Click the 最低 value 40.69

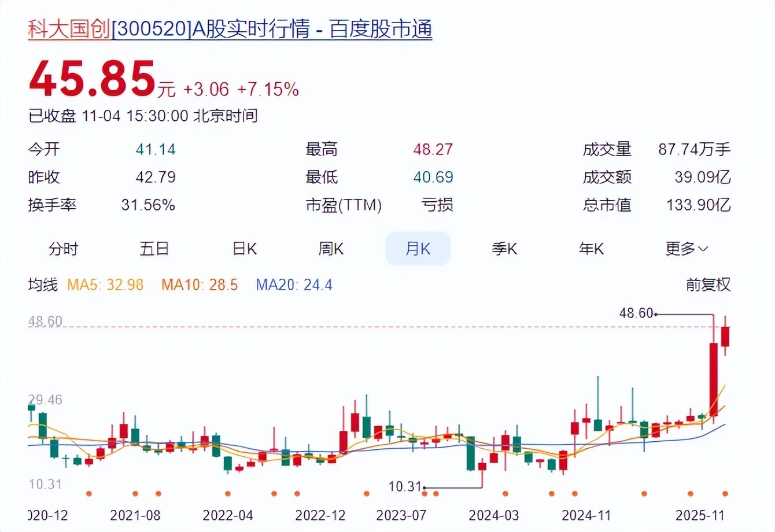pyautogui.click(x=433, y=177)
